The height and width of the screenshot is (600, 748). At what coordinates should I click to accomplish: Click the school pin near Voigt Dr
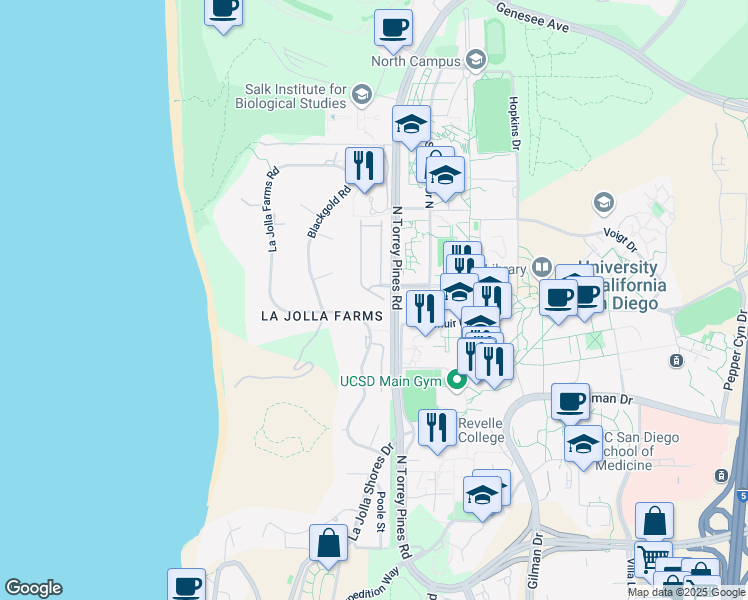click(x=603, y=203)
